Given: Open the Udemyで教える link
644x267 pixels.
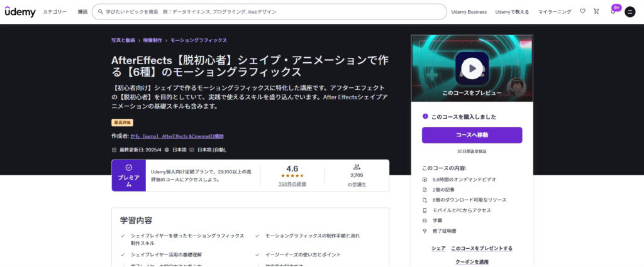Looking at the screenshot, I should 512,12.
